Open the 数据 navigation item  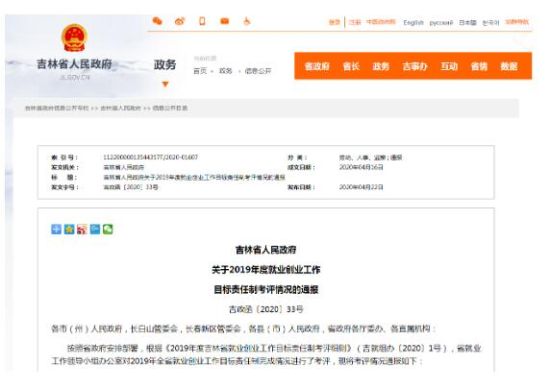coord(509,66)
